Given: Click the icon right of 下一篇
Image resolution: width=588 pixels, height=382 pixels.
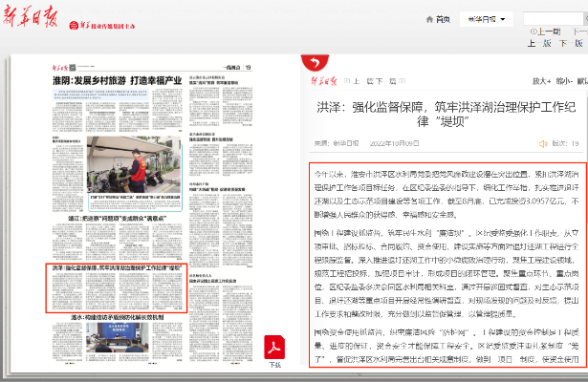Looking at the screenshot, I should (x=403, y=81).
